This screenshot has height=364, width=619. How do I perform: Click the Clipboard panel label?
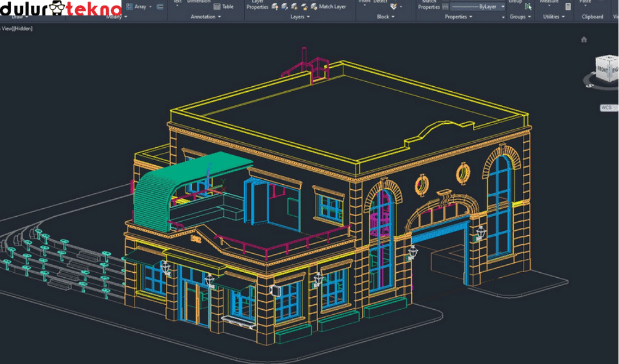(x=592, y=17)
